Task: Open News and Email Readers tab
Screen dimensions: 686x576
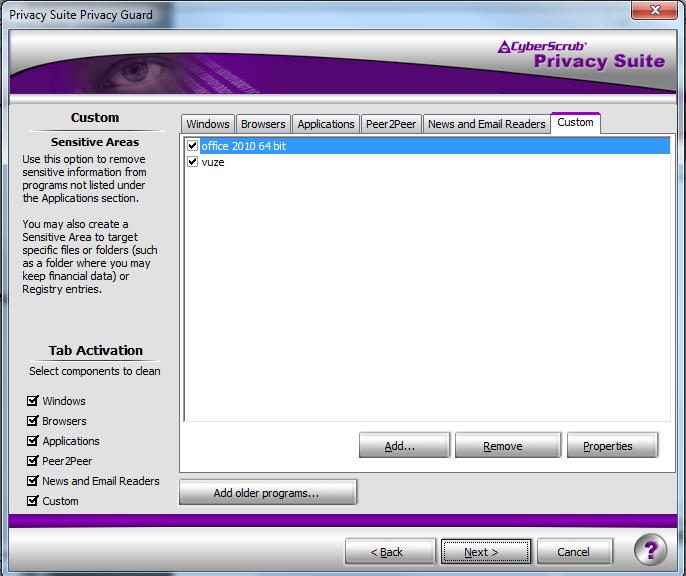Action: click(486, 124)
